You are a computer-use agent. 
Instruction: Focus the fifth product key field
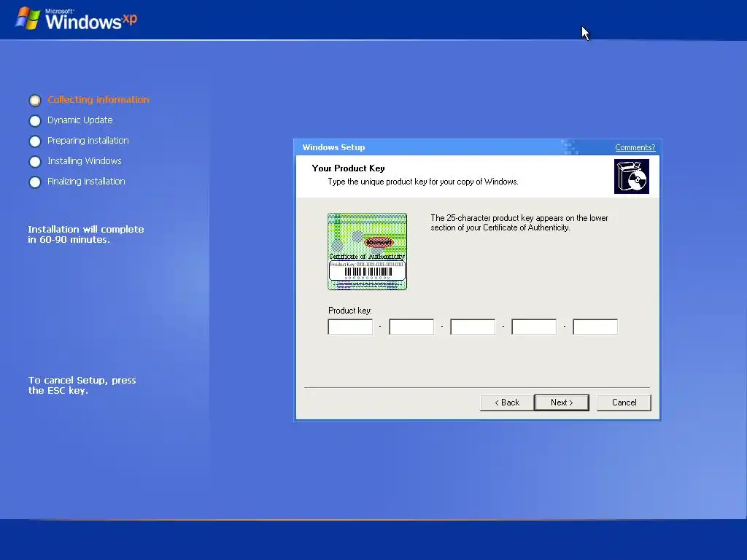(595, 327)
